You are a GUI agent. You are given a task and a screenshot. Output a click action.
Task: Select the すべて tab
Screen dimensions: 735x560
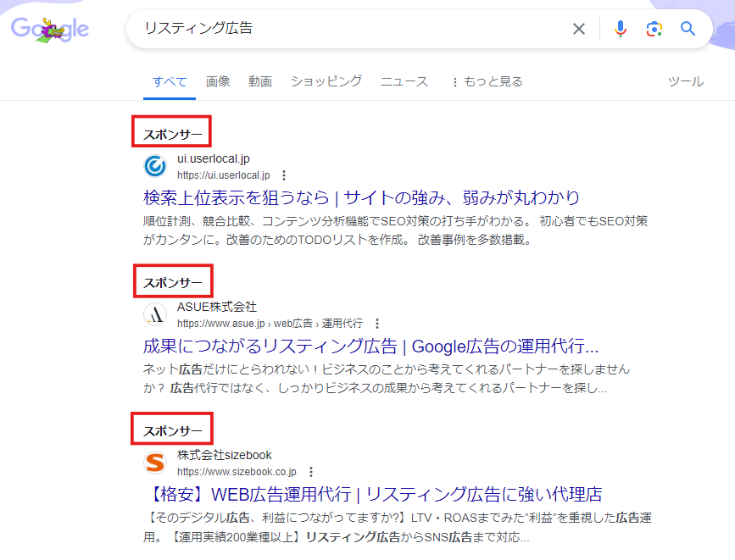pos(170,81)
